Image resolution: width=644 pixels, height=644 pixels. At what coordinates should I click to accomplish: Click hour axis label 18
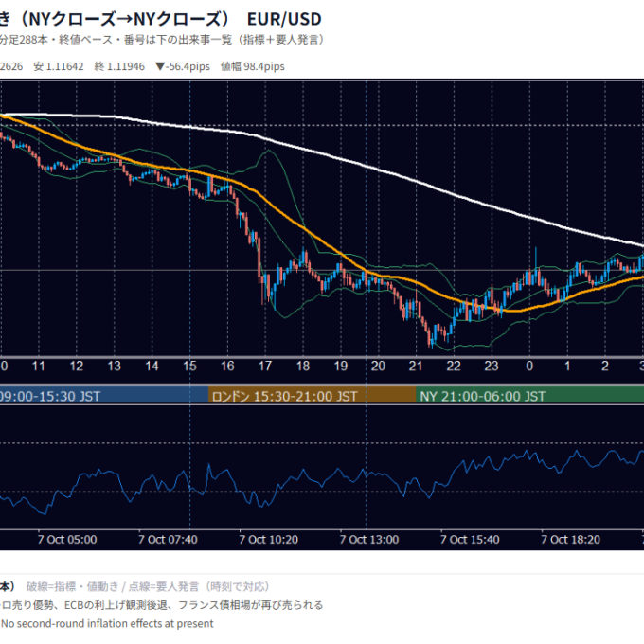(x=303, y=366)
